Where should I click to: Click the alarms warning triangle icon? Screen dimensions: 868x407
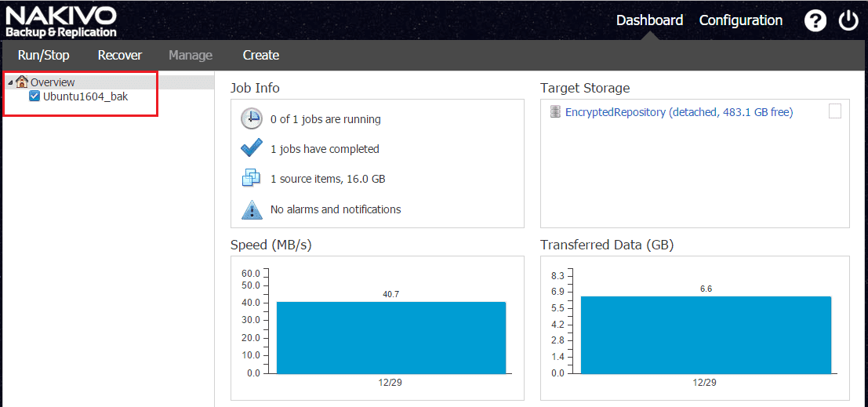(251, 209)
